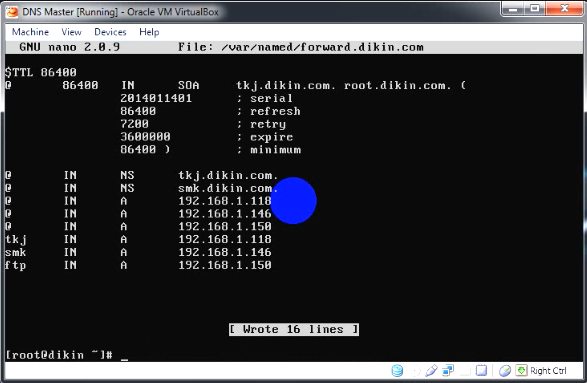Open the Help menu

click(149, 32)
